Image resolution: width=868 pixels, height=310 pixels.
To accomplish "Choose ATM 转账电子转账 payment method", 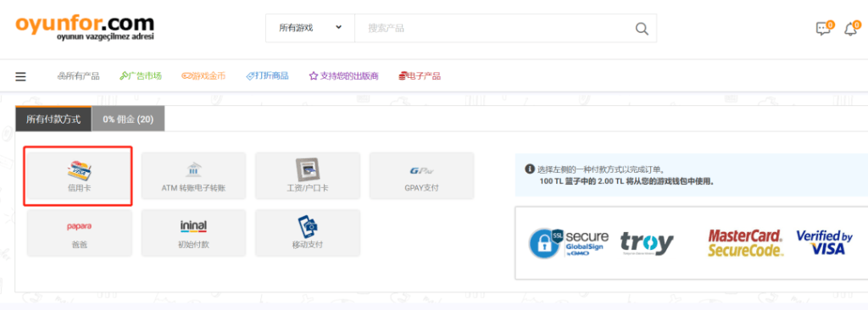I will [x=193, y=176].
